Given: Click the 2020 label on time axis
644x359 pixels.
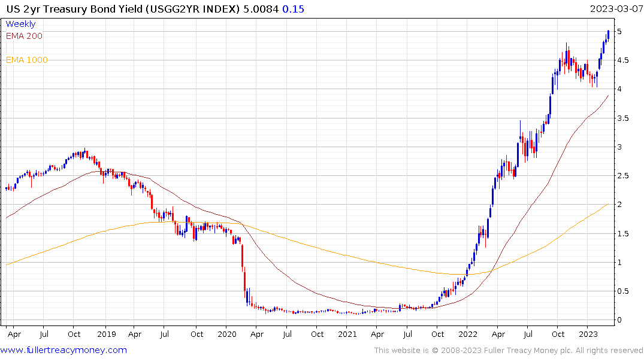Looking at the screenshot, I should (227, 334).
